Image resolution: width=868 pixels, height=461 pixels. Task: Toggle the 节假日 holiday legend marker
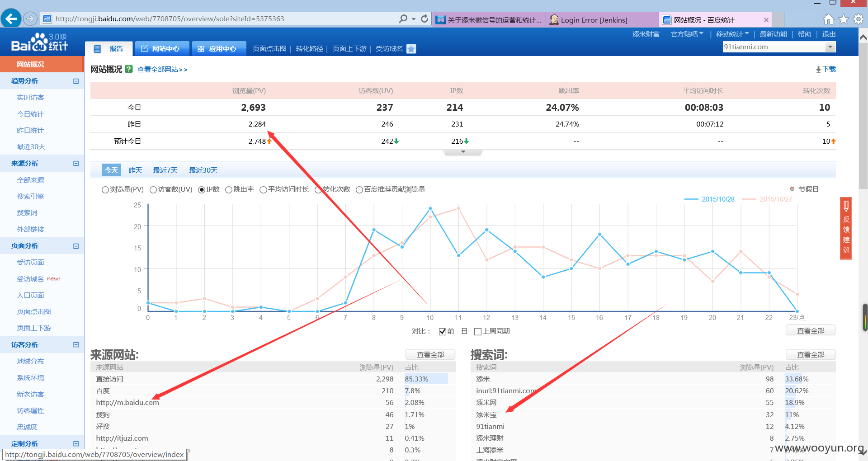click(804, 189)
